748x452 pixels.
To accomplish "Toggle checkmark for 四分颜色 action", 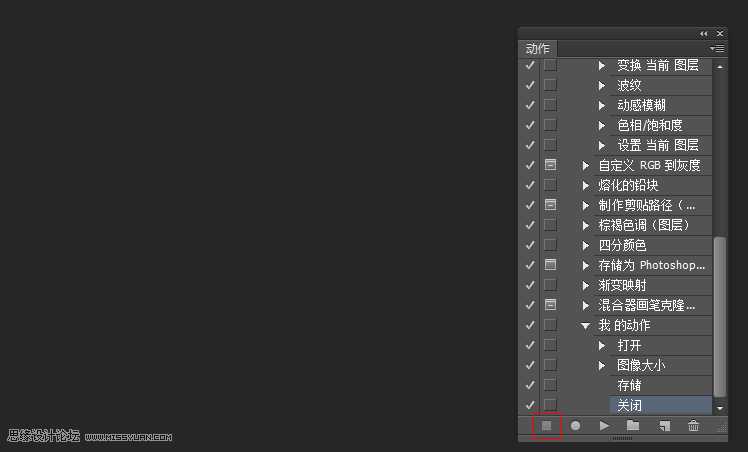I will (x=530, y=245).
